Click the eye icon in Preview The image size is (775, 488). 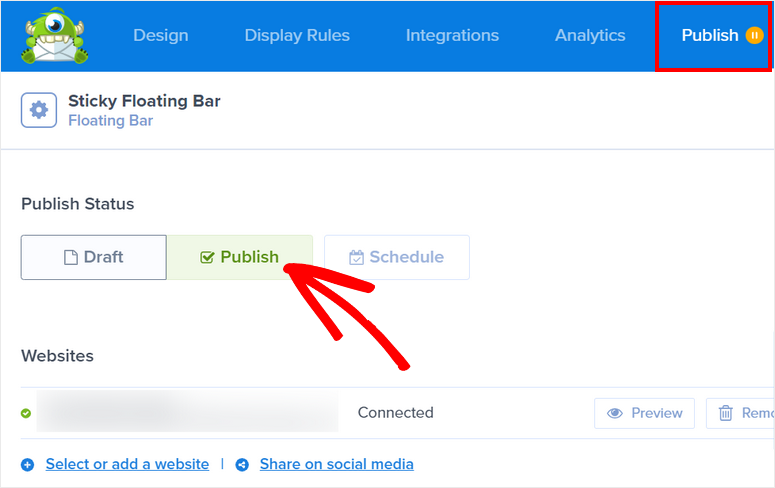615,413
